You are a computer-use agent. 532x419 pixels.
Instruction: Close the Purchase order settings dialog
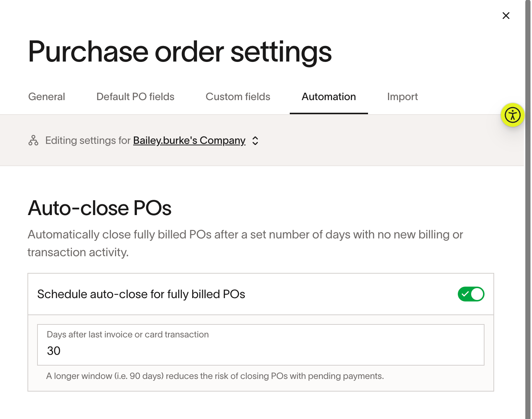[x=506, y=16]
